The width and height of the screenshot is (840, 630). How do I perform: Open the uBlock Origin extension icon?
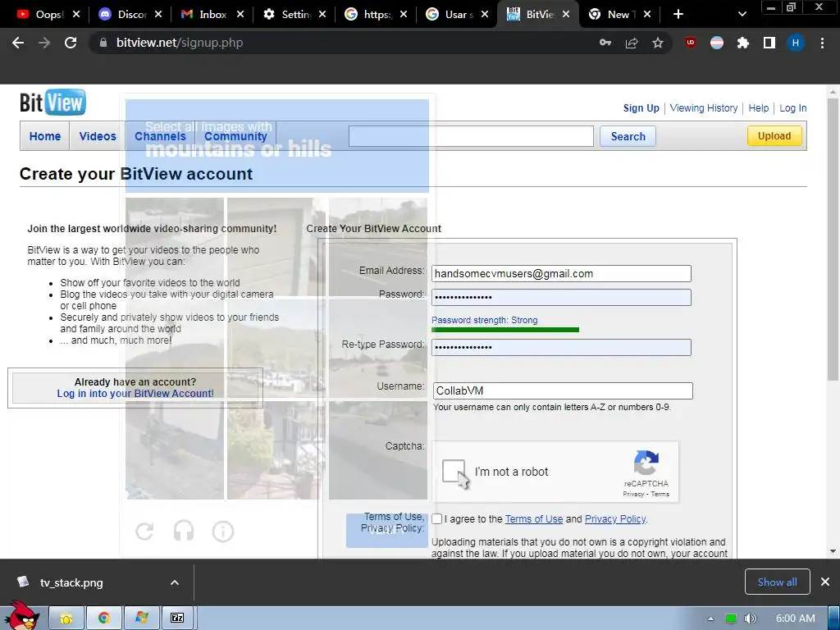(x=691, y=43)
